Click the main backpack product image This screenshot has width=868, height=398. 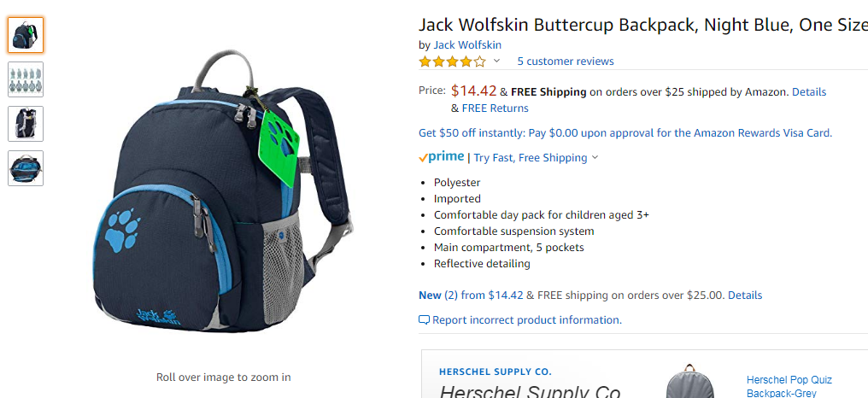[x=223, y=191]
